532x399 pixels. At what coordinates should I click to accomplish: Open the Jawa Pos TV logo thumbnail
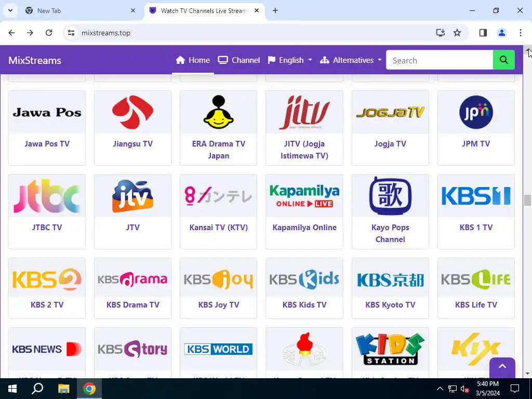(47, 112)
